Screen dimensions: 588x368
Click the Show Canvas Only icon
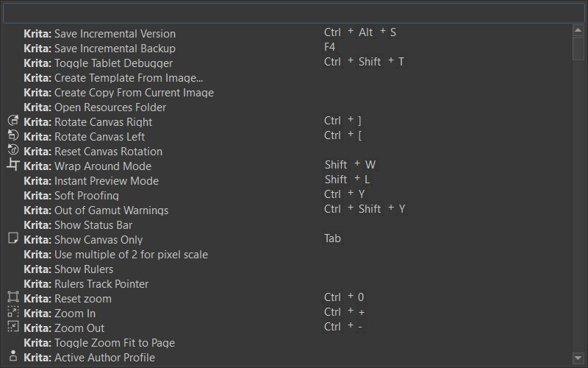12,238
